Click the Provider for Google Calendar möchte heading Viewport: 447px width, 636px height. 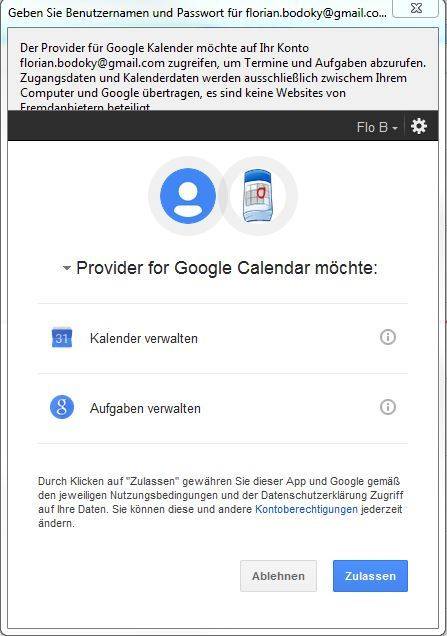point(227,268)
